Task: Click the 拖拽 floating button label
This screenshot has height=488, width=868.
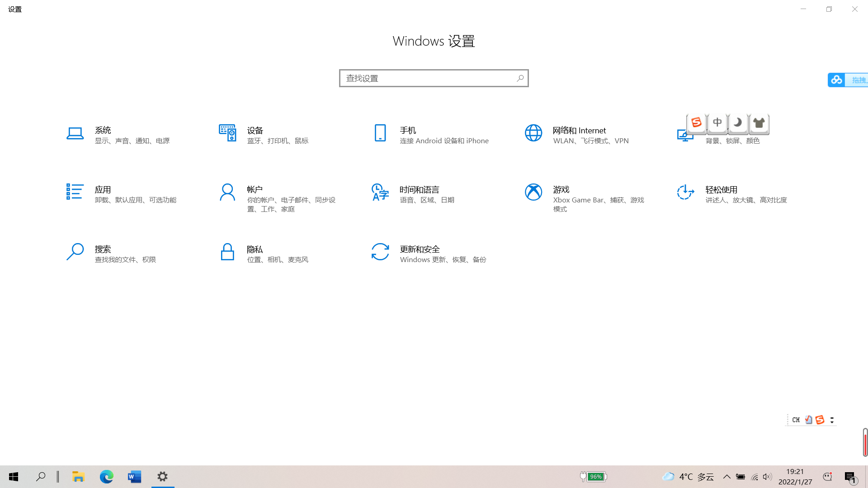Action: (x=859, y=80)
